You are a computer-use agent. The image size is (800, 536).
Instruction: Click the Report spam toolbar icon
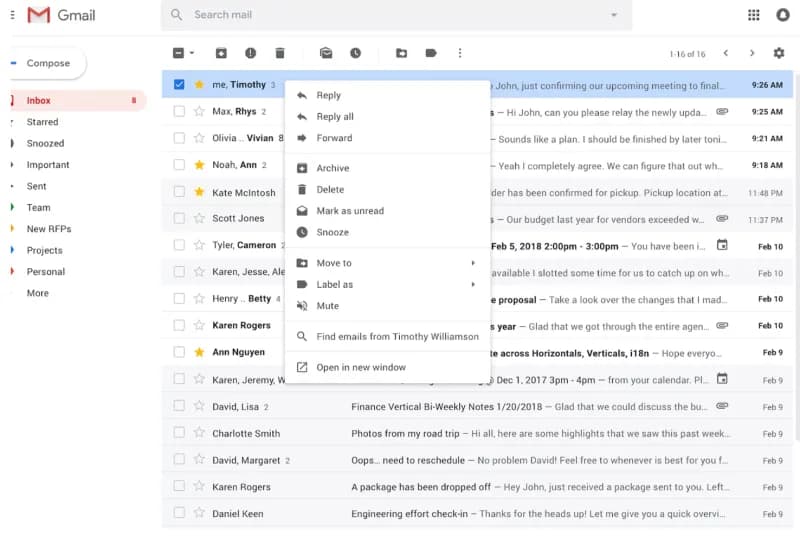point(250,53)
